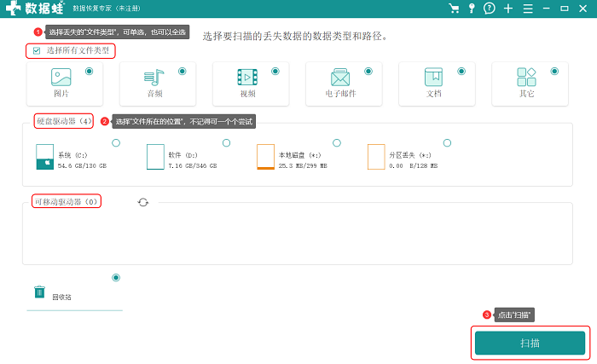
Task: Click the key registration icon
Action: click(x=472, y=9)
